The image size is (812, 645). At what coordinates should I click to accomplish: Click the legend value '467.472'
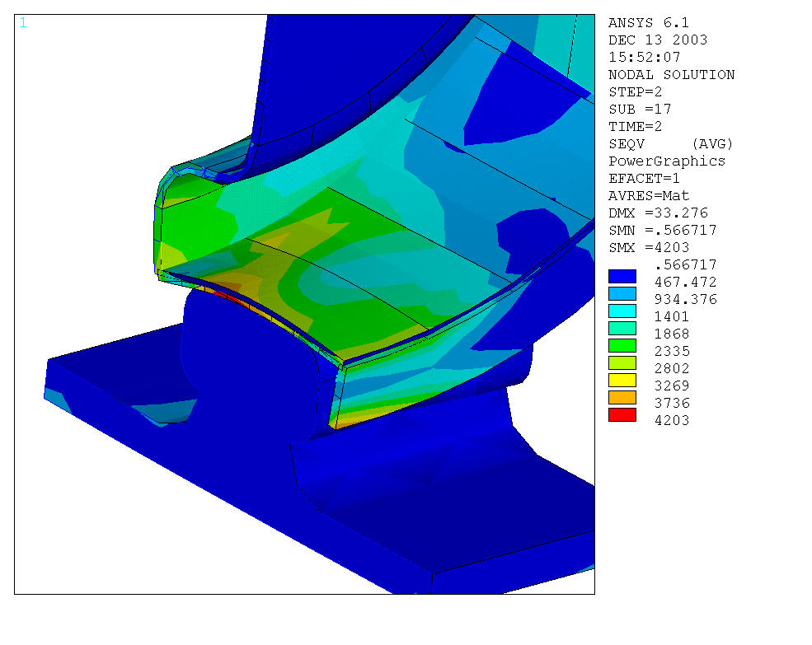point(685,282)
